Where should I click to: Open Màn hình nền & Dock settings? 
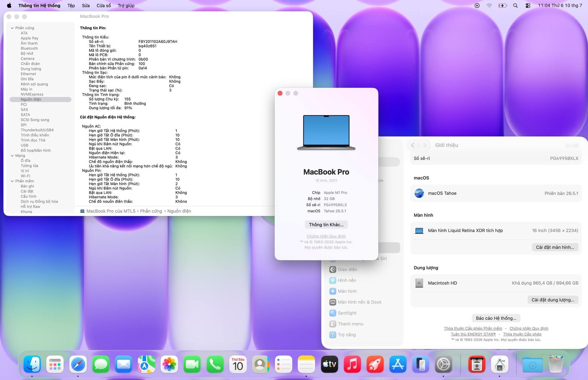[x=359, y=302]
